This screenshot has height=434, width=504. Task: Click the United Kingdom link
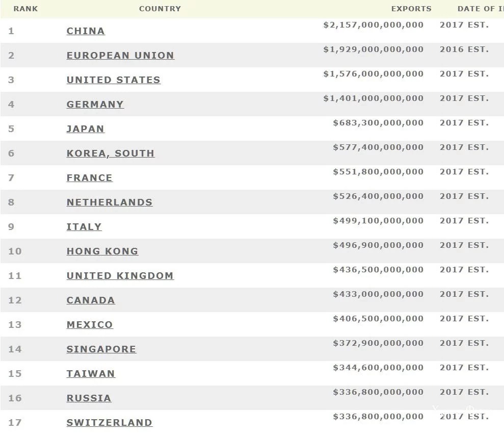tap(120, 276)
